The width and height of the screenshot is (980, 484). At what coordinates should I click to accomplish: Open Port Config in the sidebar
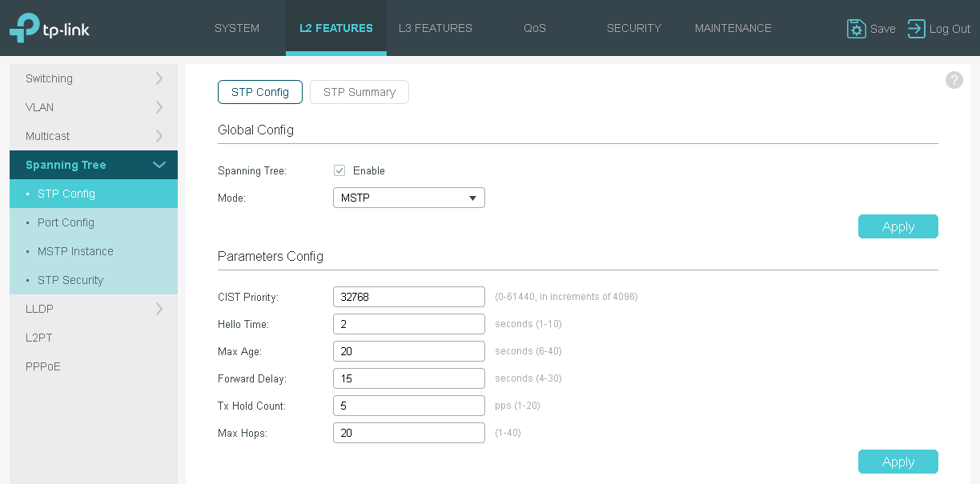[x=94, y=222]
